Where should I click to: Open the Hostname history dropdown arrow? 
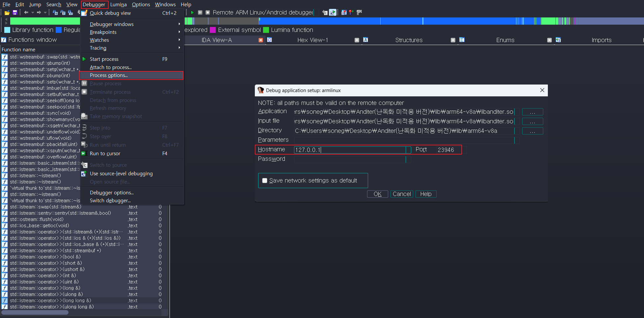408,150
